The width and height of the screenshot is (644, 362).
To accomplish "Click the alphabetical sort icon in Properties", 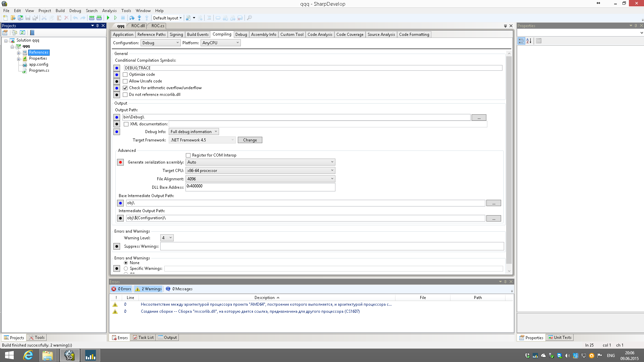I will (x=529, y=41).
